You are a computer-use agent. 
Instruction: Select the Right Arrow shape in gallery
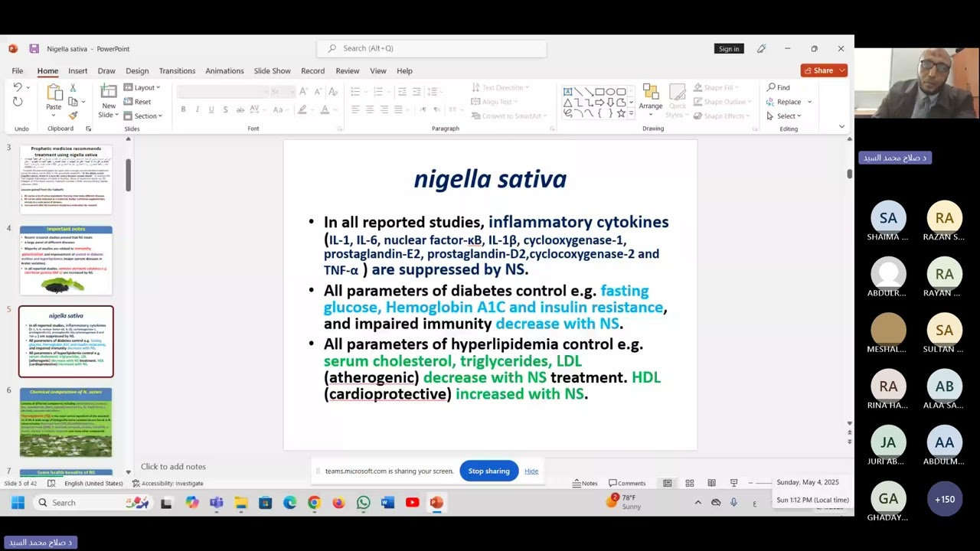(x=599, y=103)
